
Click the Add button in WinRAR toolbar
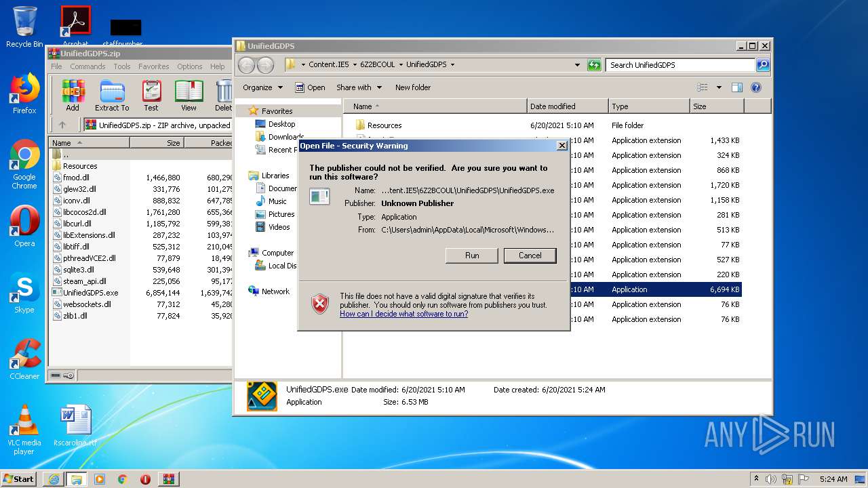click(73, 95)
